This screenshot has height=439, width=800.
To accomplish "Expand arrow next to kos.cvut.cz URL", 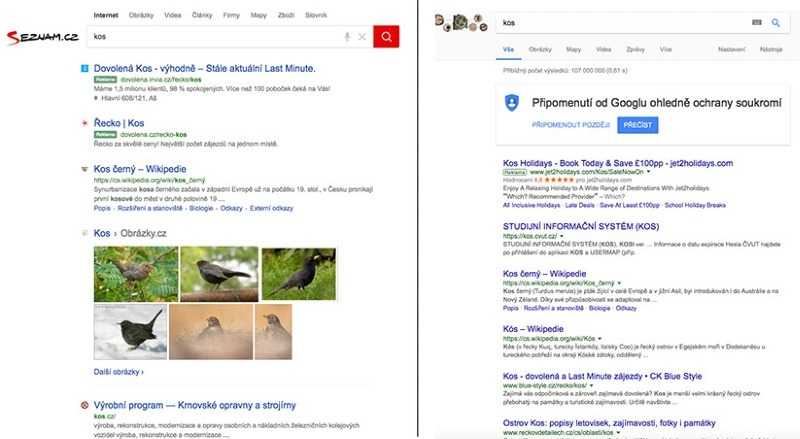I will (x=562, y=236).
